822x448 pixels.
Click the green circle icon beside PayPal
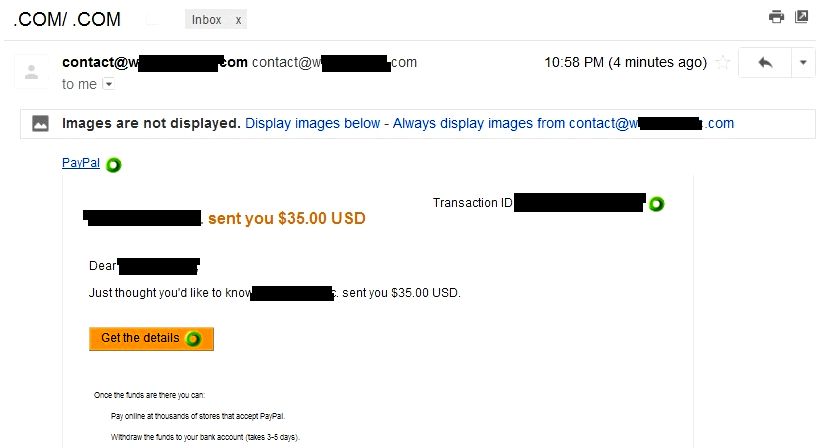(x=113, y=165)
